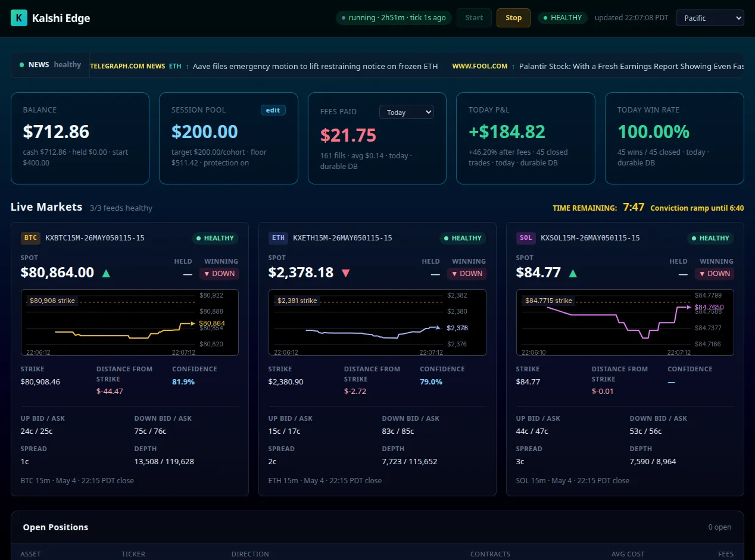Click the Kalshi Edge K logo icon

19,18
